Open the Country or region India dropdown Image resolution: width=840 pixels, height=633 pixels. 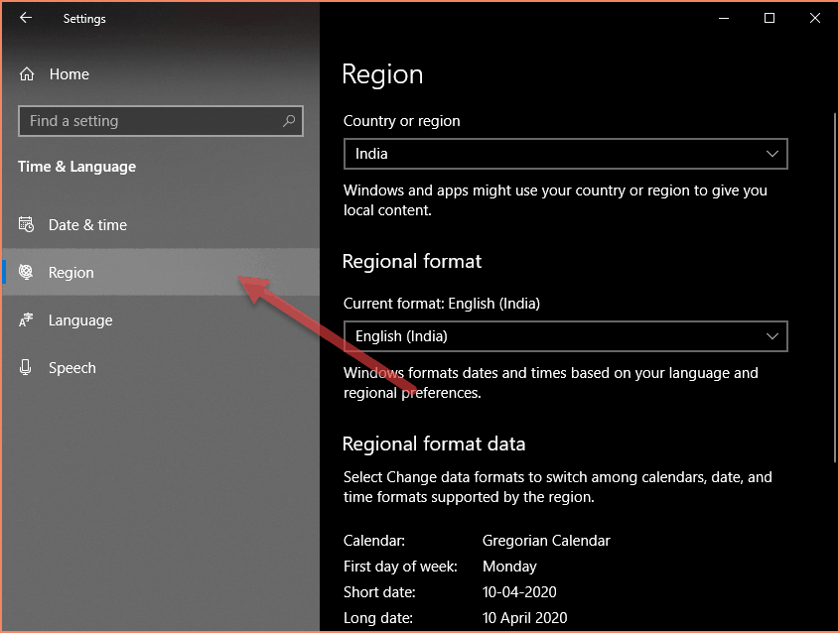[564, 154]
